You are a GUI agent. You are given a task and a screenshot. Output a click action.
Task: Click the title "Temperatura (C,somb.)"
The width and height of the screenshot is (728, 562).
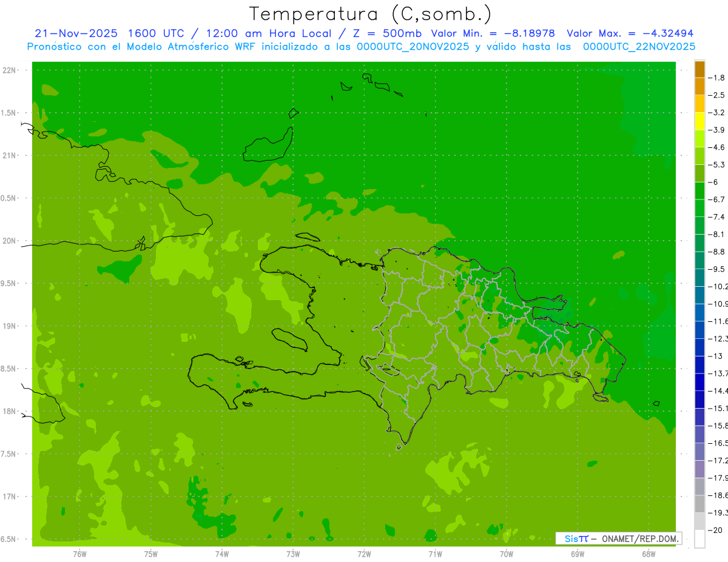[371, 14]
